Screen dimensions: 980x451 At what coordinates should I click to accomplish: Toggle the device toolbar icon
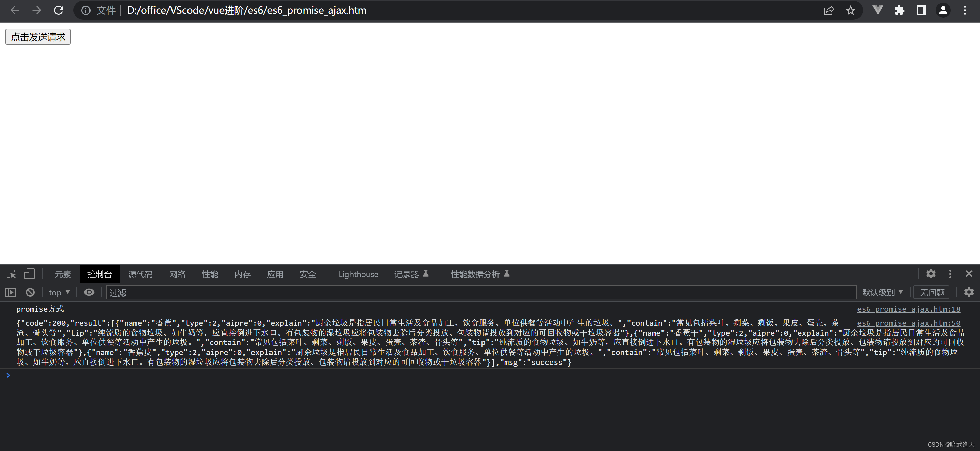(29, 274)
